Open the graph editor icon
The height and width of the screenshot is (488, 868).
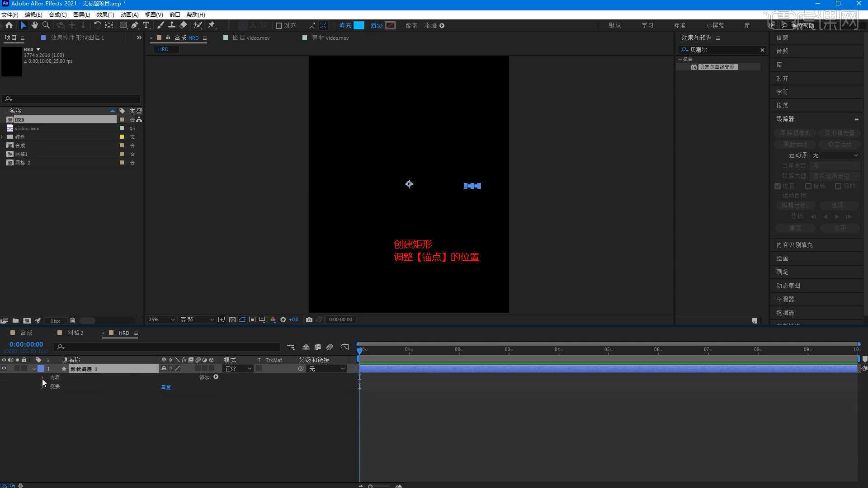click(x=345, y=347)
